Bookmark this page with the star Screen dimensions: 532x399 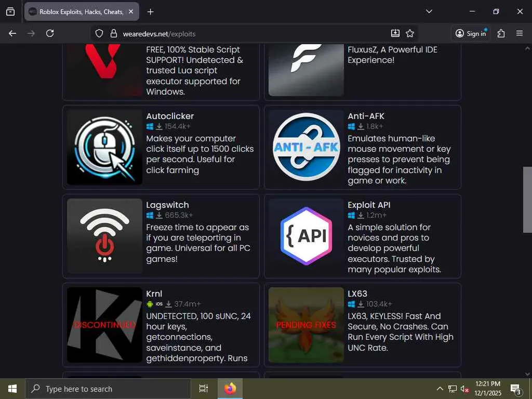click(410, 33)
